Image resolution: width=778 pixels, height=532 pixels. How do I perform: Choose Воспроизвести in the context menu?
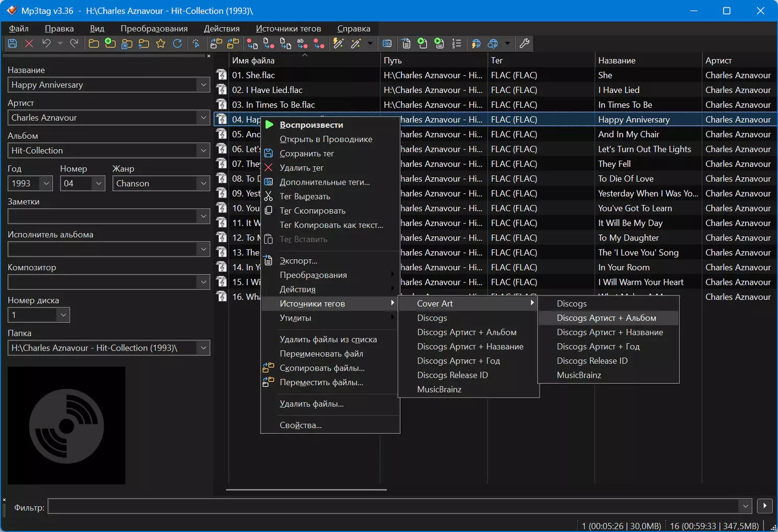[x=330, y=125]
